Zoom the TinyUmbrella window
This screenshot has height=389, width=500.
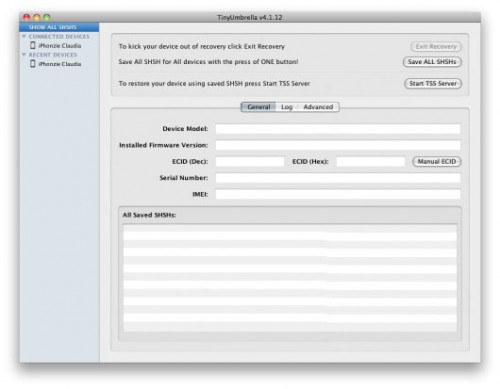[x=47, y=17]
